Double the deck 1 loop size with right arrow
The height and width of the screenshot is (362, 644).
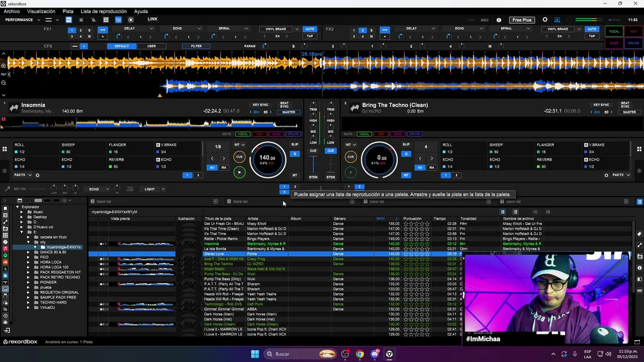click(x=224, y=158)
